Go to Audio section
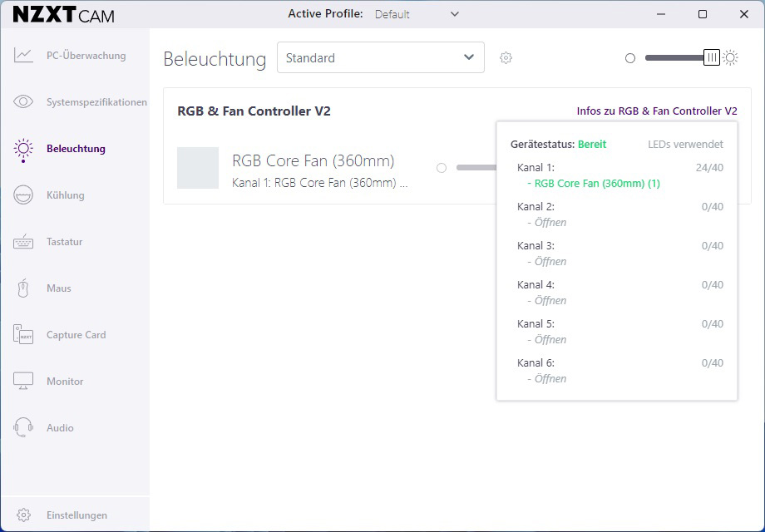Screen dimensions: 765x532 click(60, 428)
